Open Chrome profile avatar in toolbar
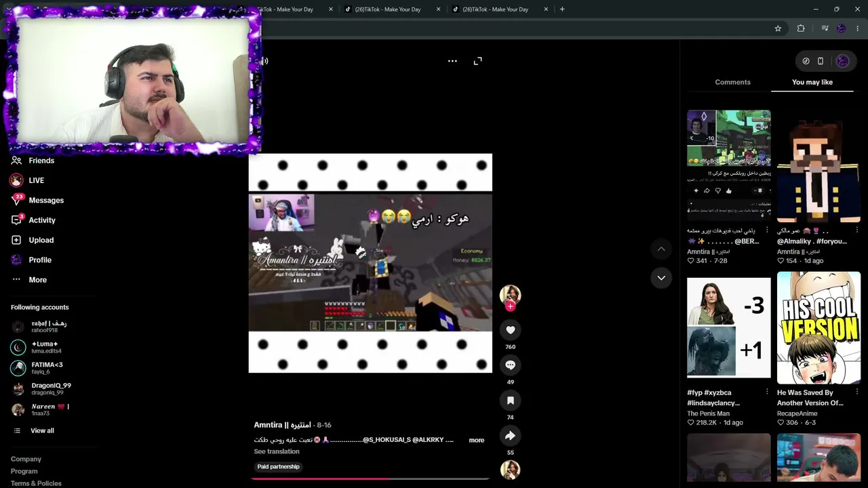 point(842,28)
